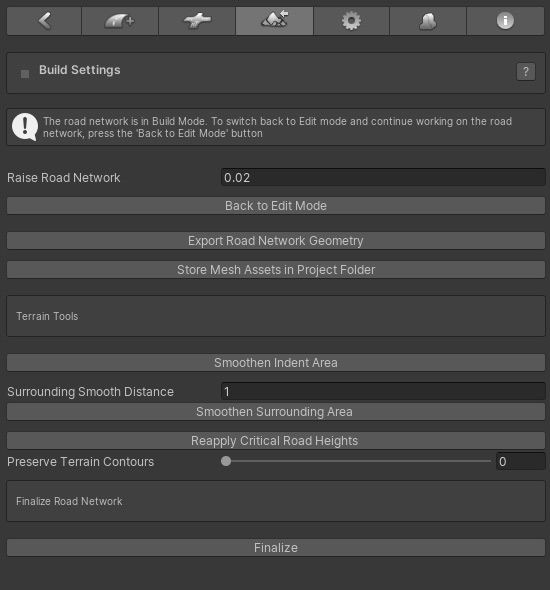Click the Surrounding Smooth Distance input field
The width and height of the screenshot is (550, 590).
[x=383, y=391]
